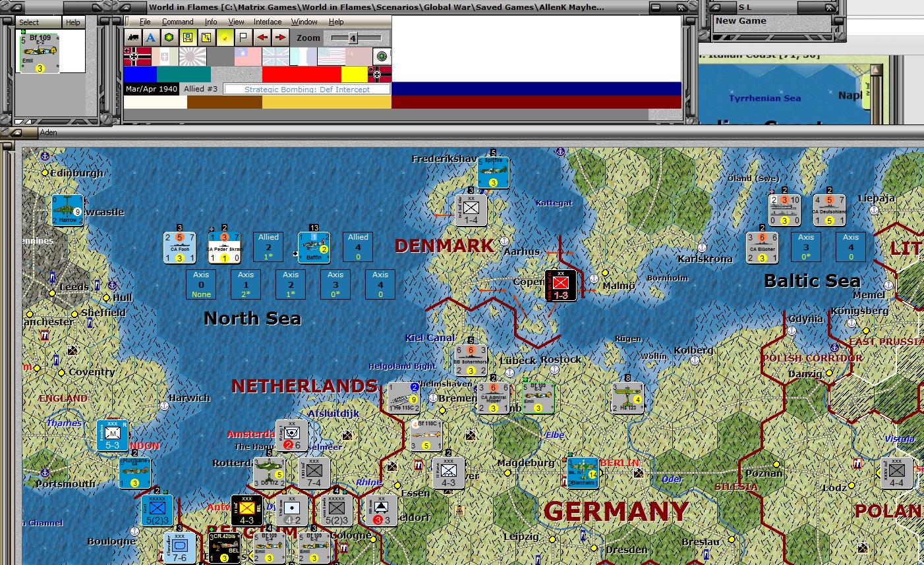Click the red right arrow toolbar button
The image size is (924, 565).
point(281,38)
